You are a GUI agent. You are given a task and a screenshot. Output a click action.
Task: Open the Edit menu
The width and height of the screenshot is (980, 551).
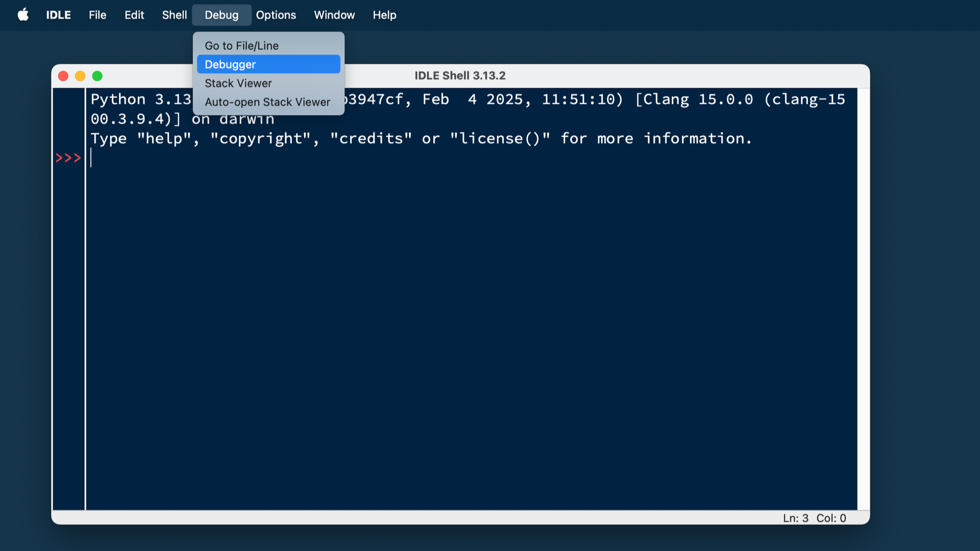pyautogui.click(x=134, y=15)
